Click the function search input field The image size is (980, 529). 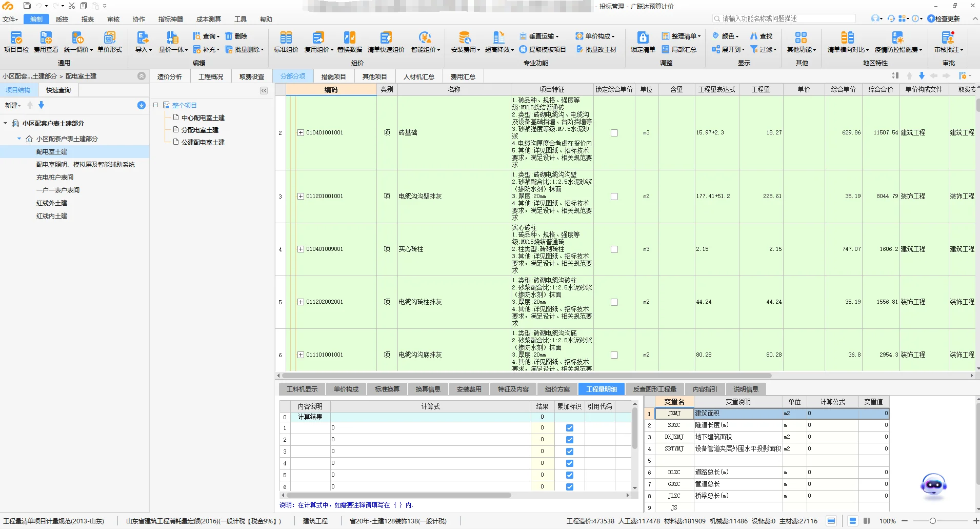pos(784,18)
